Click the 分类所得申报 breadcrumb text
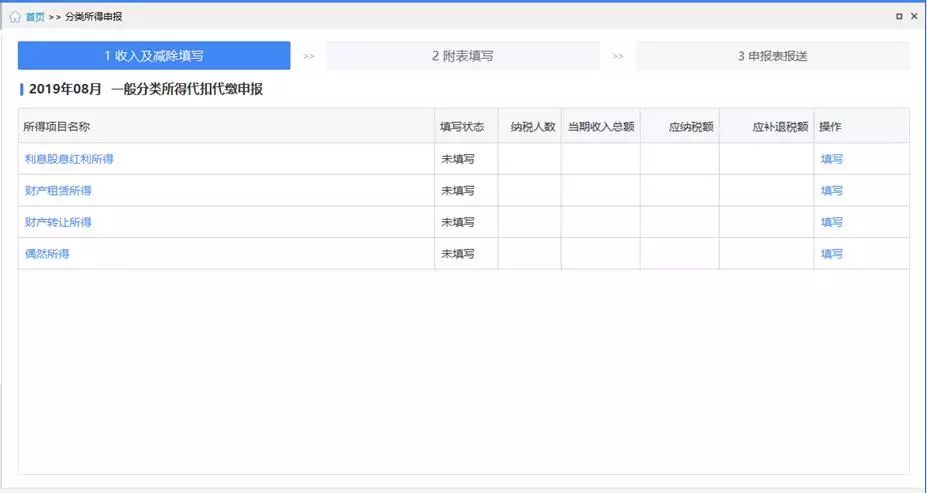This screenshot has height=493, width=927. (94, 17)
